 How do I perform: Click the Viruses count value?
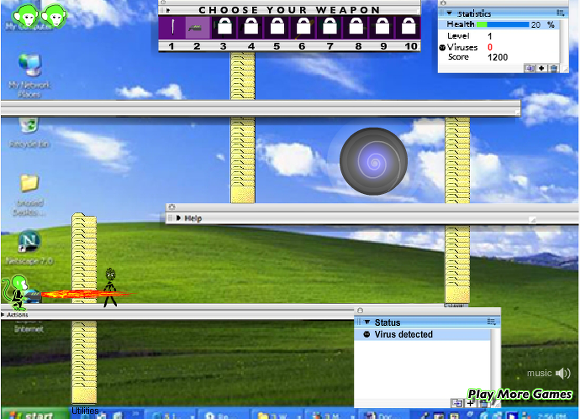point(490,47)
